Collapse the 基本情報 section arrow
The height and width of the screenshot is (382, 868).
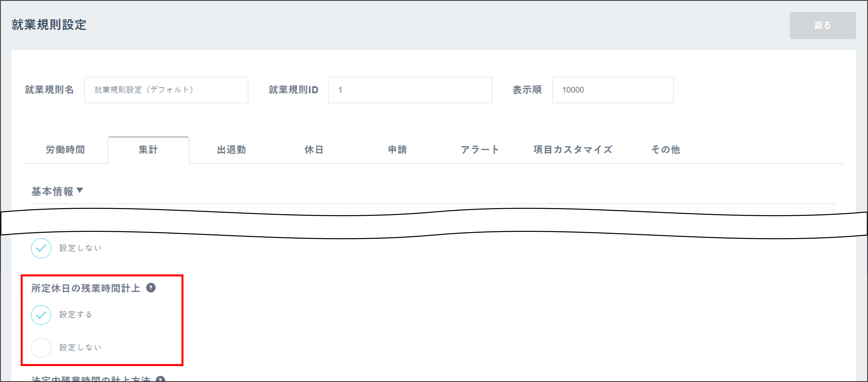tap(80, 191)
